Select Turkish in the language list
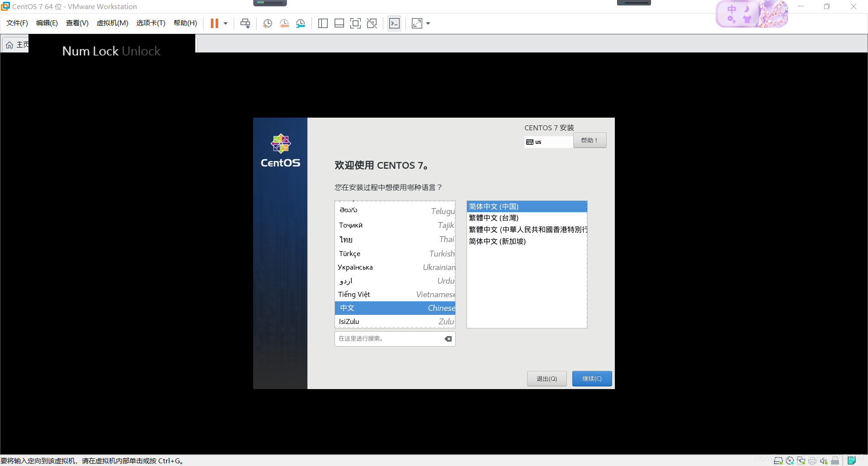Screen dimensions: 868x466 click(x=395, y=253)
